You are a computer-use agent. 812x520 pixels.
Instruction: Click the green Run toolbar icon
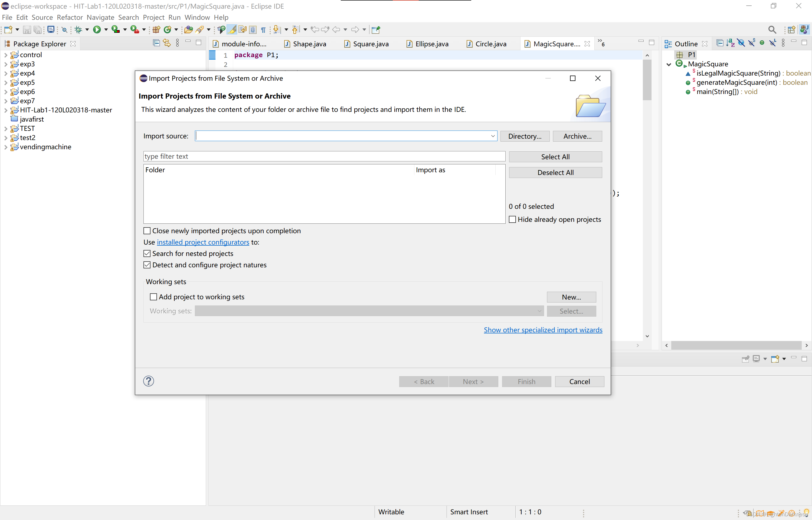[x=97, y=30]
